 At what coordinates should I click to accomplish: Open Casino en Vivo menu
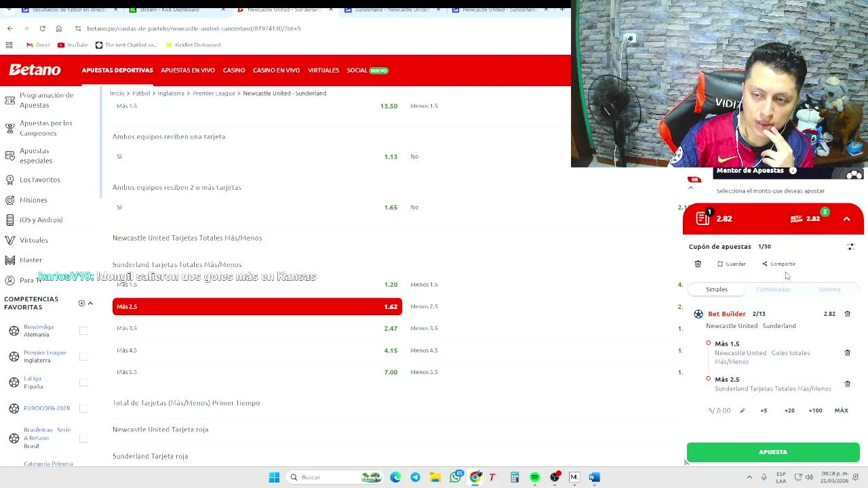(x=276, y=70)
